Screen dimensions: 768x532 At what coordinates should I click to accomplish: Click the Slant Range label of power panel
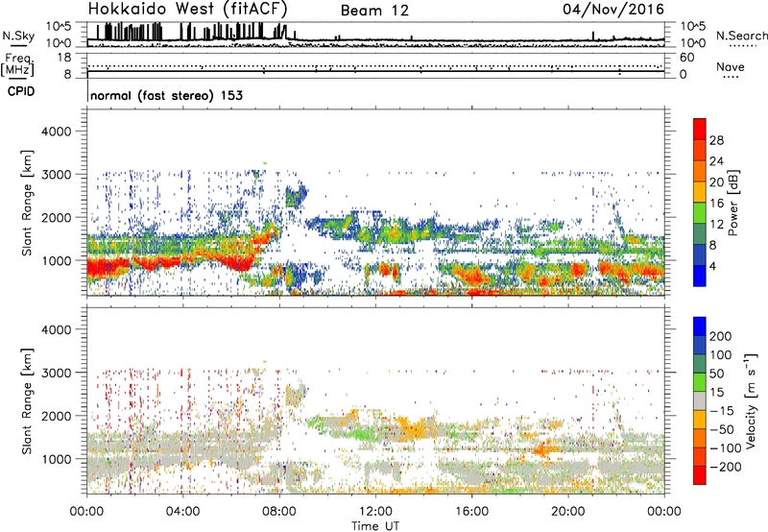tap(27, 203)
